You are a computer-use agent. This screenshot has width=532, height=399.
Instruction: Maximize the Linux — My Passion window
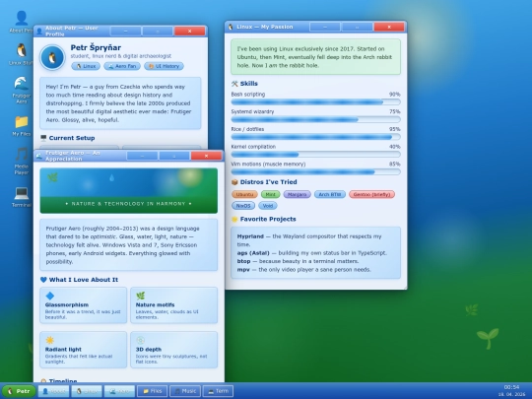[357, 27]
